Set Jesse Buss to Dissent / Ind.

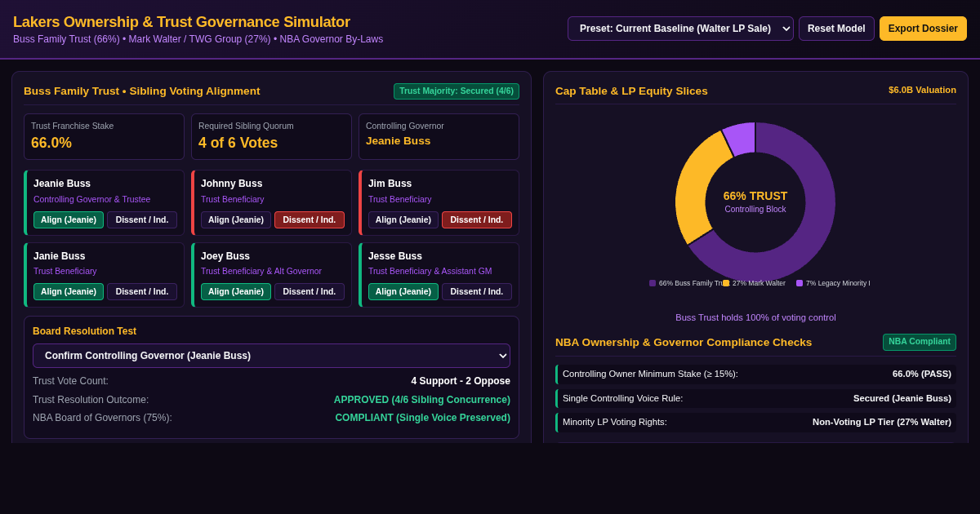(x=477, y=292)
